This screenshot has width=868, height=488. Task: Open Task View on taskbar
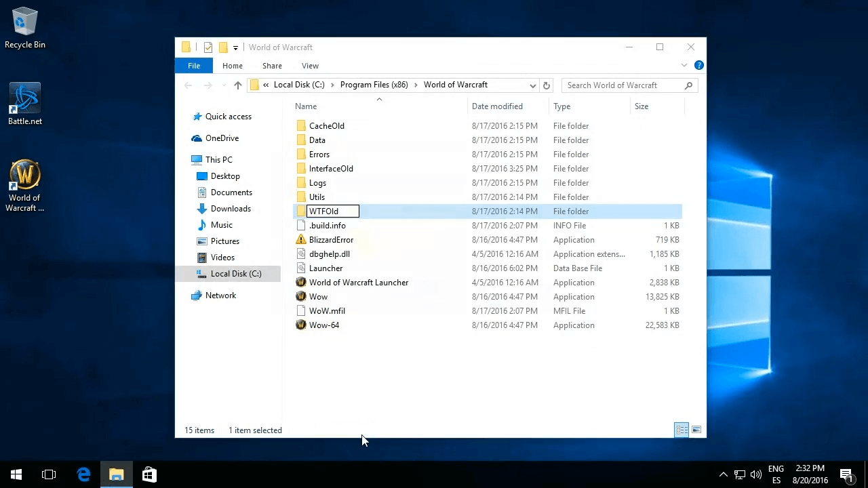49,474
